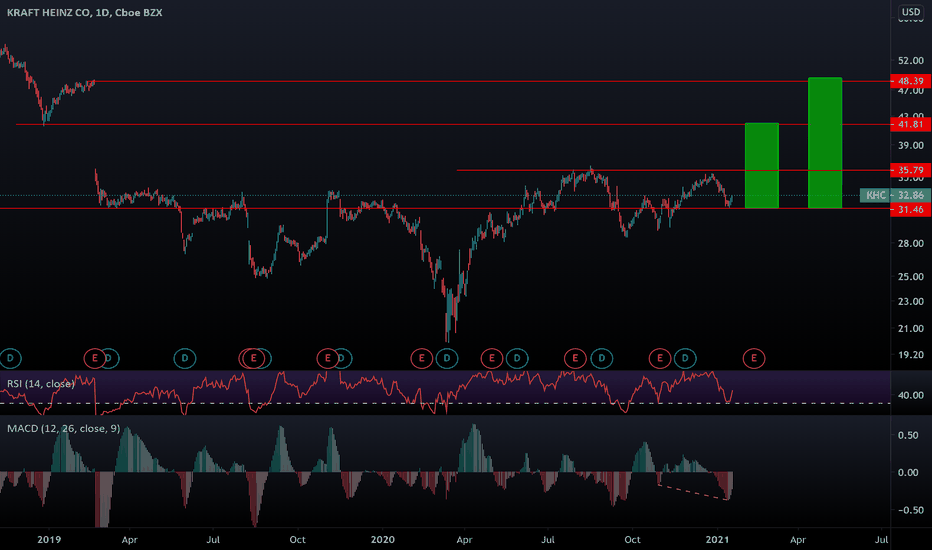
Task: Click the 19.20 price axis label
Action: [x=911, y=354]
